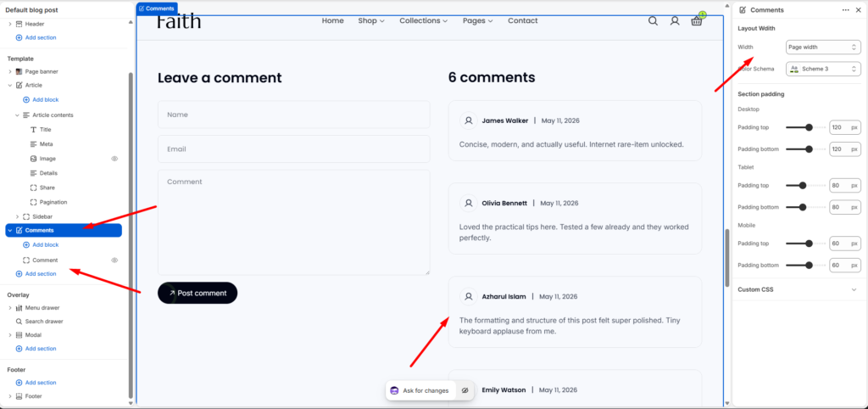Click the Meta block icon
Screen dimensions: 868x409
tap(33, 144)
